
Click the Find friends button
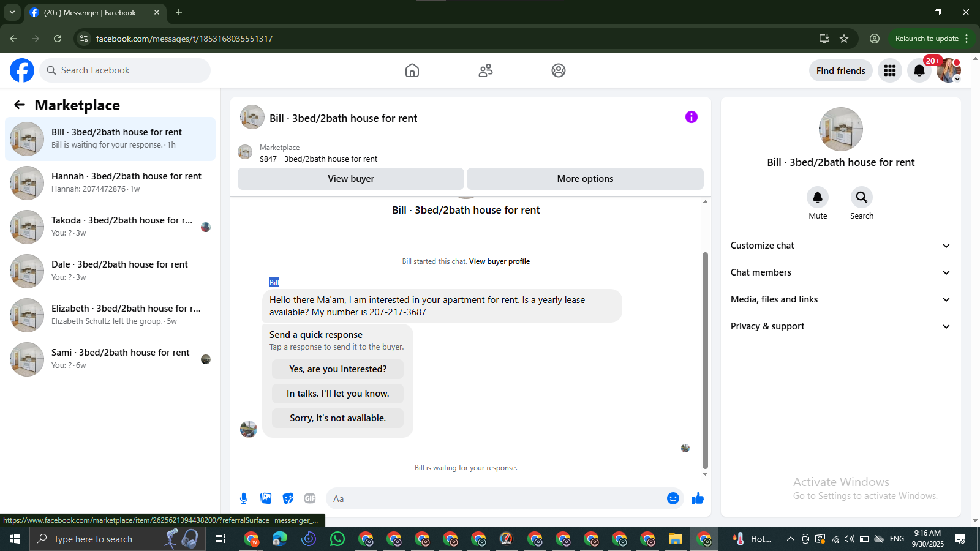840,71
